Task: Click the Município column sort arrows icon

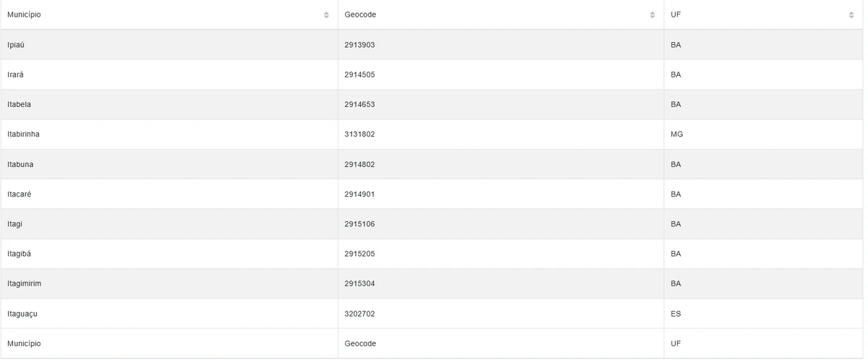Action: click(x=326, y=15)
